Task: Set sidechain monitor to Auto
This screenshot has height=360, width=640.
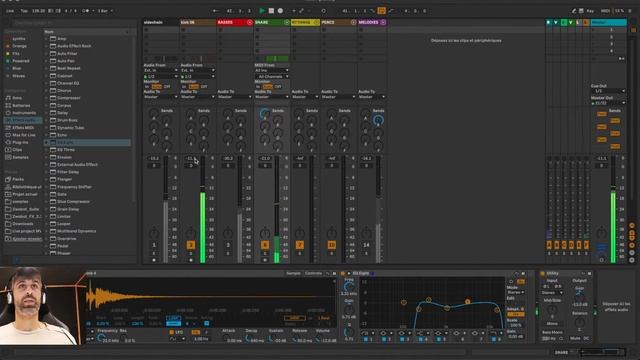Action: point(156,87)
